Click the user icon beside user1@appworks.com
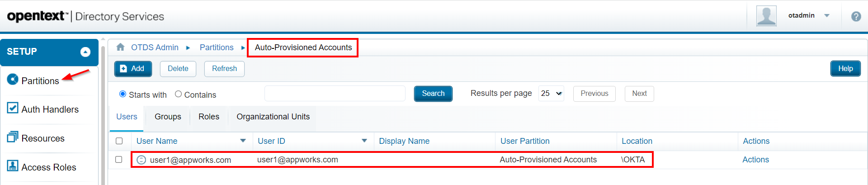Viewport: 868px width, 185px height. coord(142,160)
